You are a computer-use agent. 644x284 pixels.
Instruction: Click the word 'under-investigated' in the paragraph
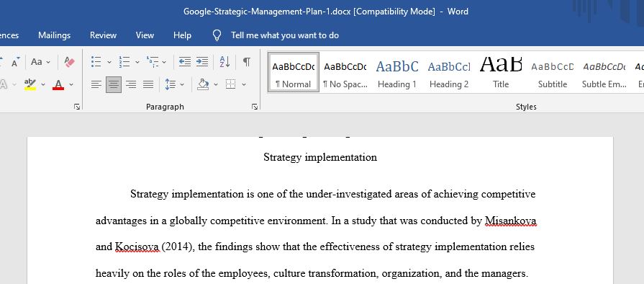349,194
